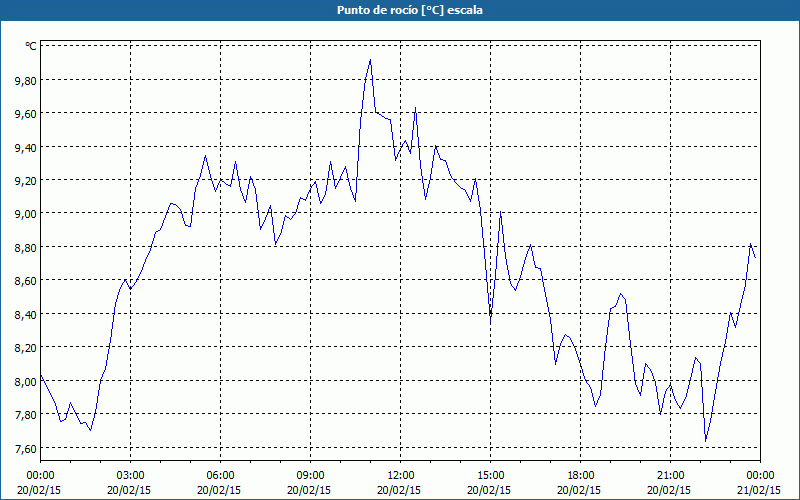The image size is (800, 500).
Task: Select the 8,60 y-axis value
Action: coord(26,280)
